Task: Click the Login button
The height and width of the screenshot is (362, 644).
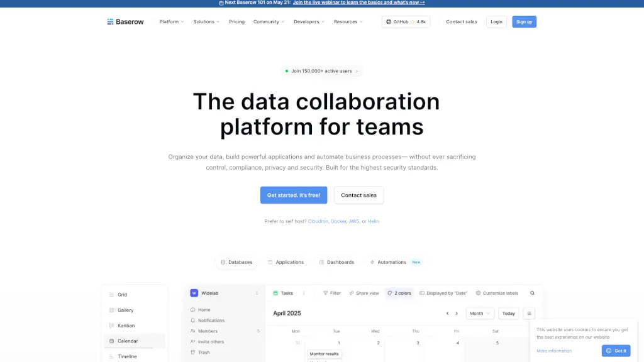Action: pyautogui.click(x=496, y=22)
